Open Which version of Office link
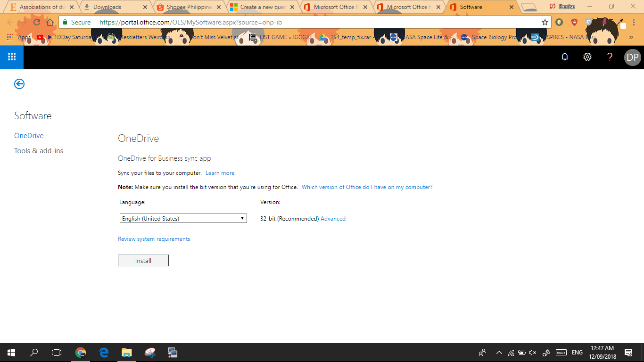The image size is (644, 362). click(x=367, y=187)
